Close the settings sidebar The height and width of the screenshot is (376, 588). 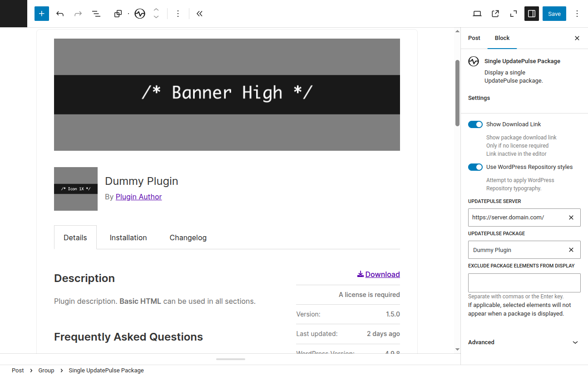577,38
